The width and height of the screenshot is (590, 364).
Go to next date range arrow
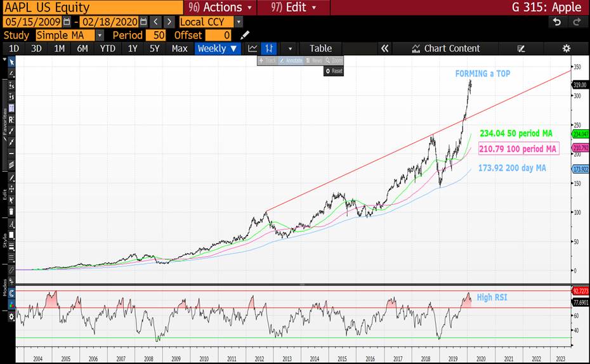pyautogui.click(x=169, y=22)
